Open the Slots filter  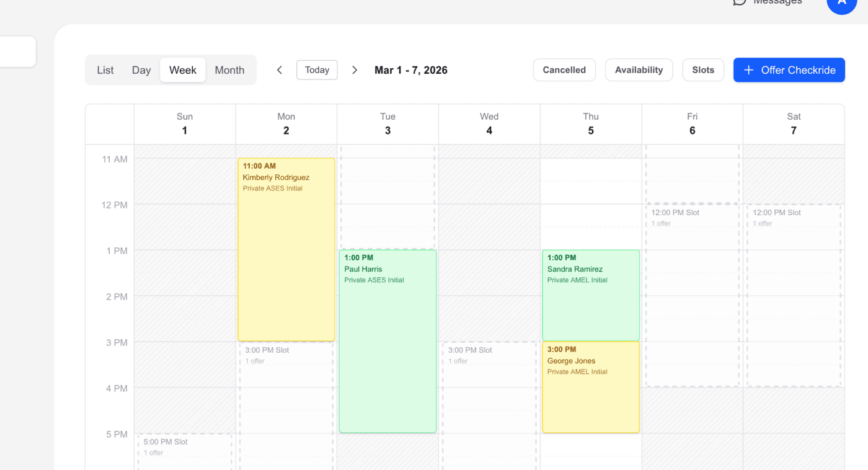coord(702,69)
